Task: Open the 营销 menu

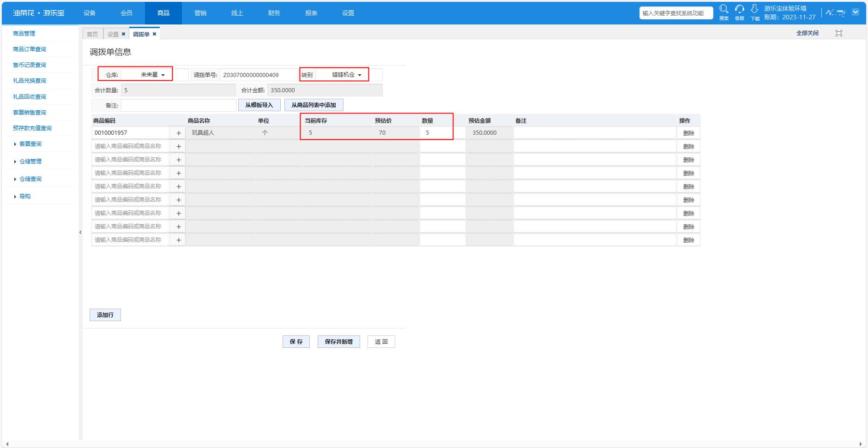Action: pos(200,13)
